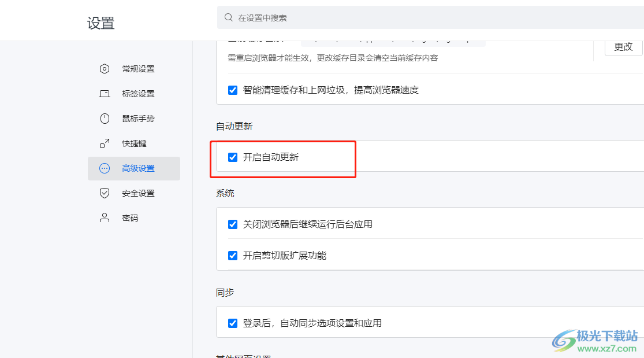Switch to the 安全设置 section

(x=138, y=193)
